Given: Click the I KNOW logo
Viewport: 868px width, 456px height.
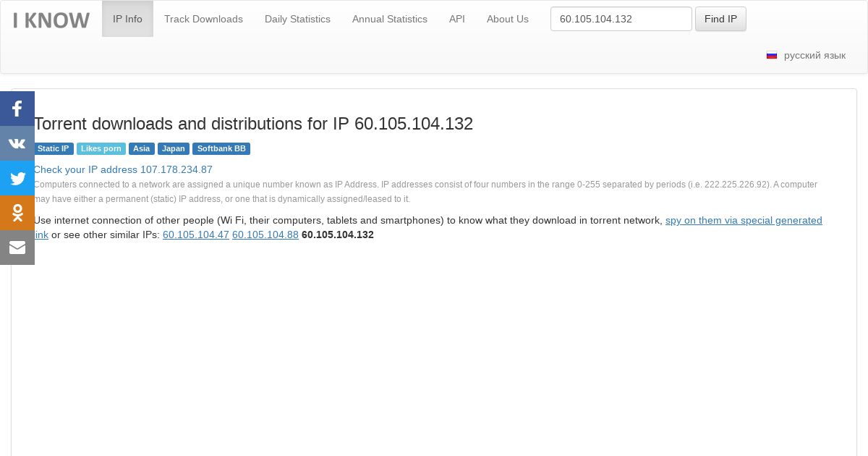Looking at the screenshot, I should pyautogui.click(x=51, y=20).
